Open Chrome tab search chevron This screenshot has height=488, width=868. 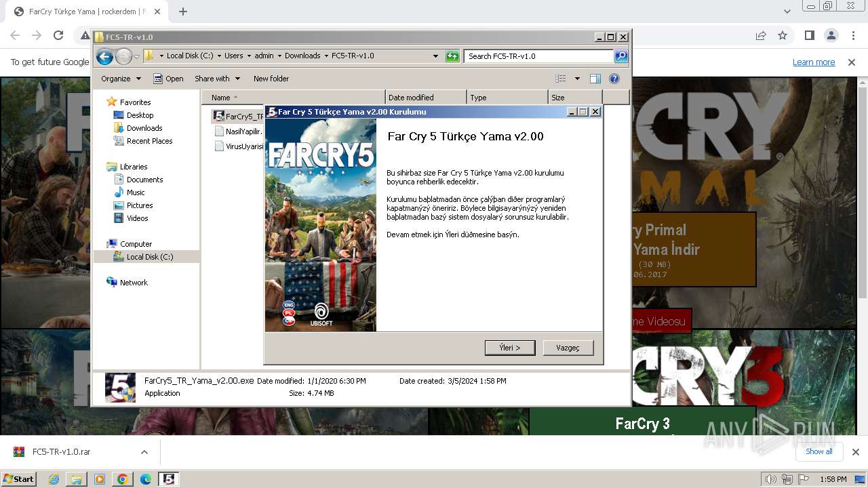pyautogui.click(x=787, y=12)
